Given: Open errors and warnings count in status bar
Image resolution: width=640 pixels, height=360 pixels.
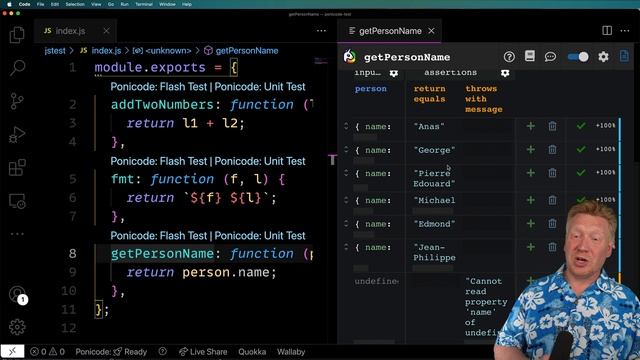Looking at the screenshot, I should click(x=48, y=352).
